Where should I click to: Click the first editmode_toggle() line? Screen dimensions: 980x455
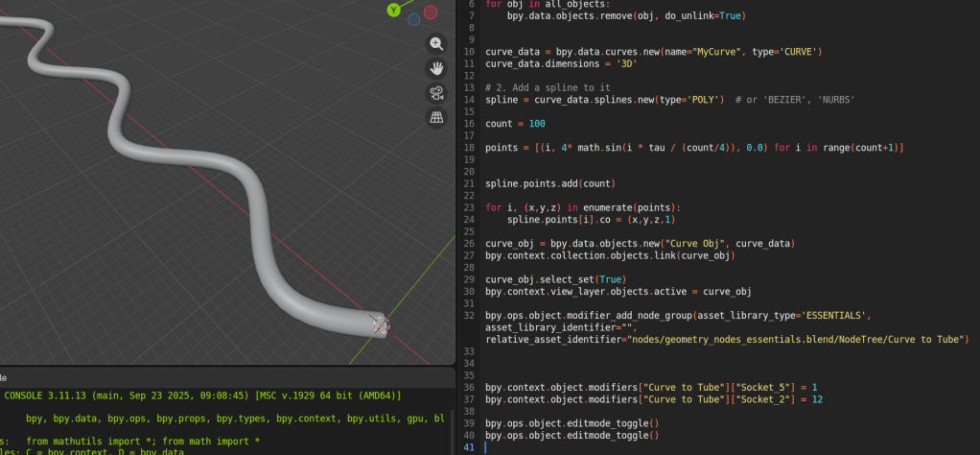point(572,423)
